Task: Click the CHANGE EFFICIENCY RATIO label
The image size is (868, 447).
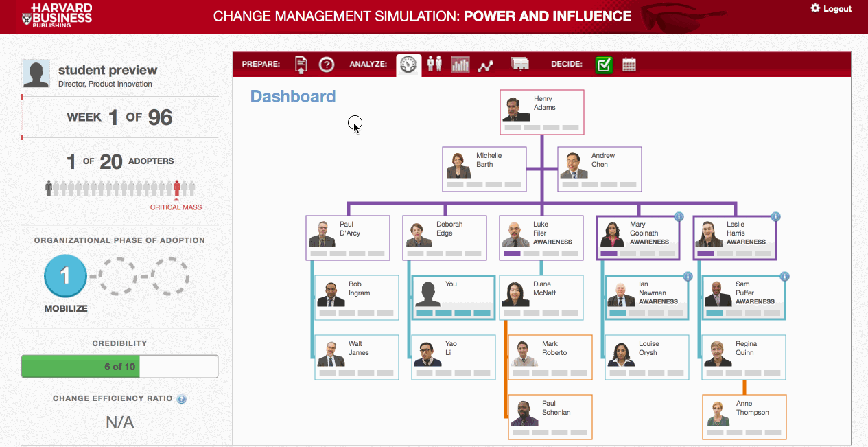Action: point(113,399)
